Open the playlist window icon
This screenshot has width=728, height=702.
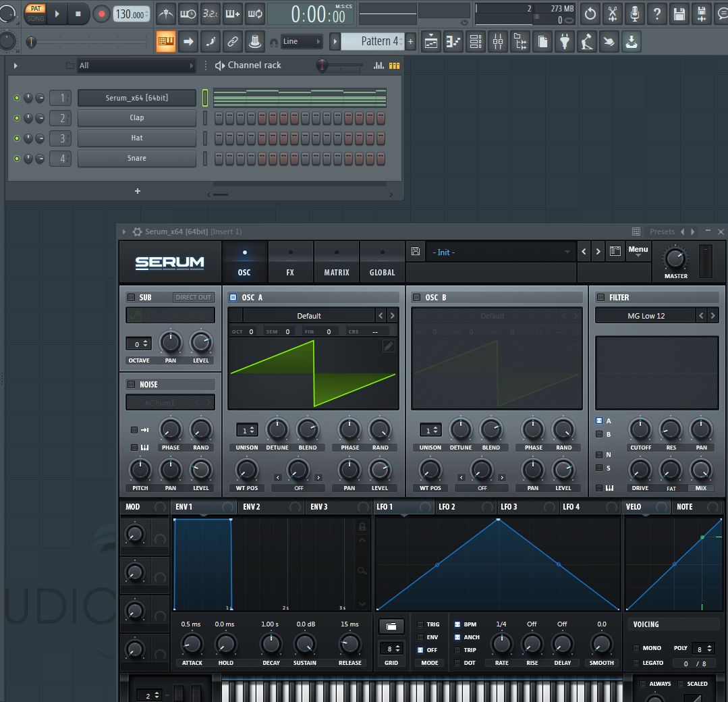coord(431,42)
